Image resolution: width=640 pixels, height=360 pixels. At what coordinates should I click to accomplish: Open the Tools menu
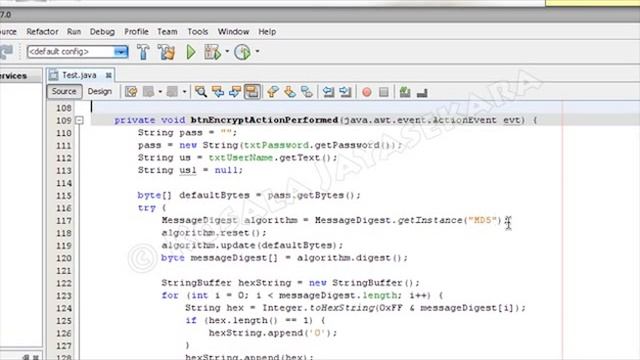coord(198,31)
